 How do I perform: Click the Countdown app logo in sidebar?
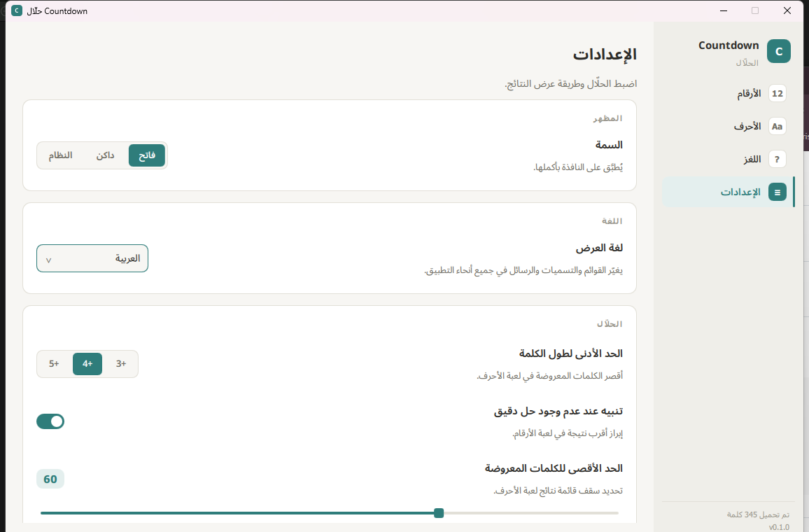click(x=779, y=51)
